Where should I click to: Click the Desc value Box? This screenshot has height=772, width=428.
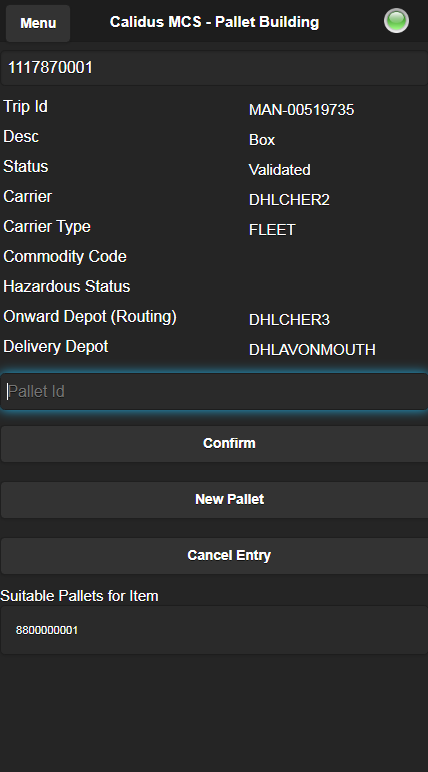pos(262,140)
